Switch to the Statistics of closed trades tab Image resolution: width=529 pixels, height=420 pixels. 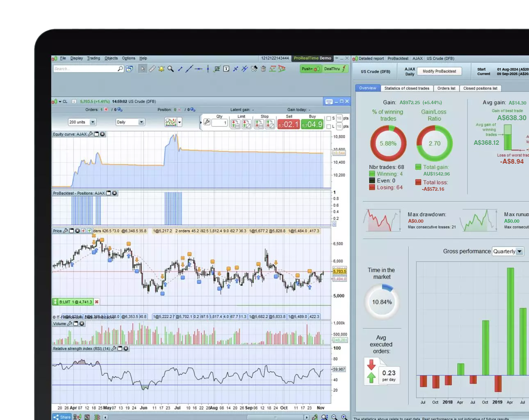[406, 88]
